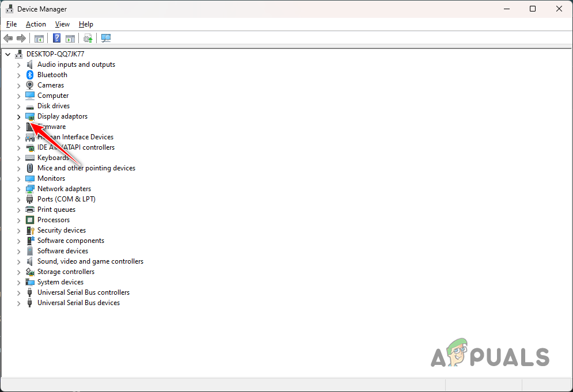Click the Processors chip icon

[30, 220]
